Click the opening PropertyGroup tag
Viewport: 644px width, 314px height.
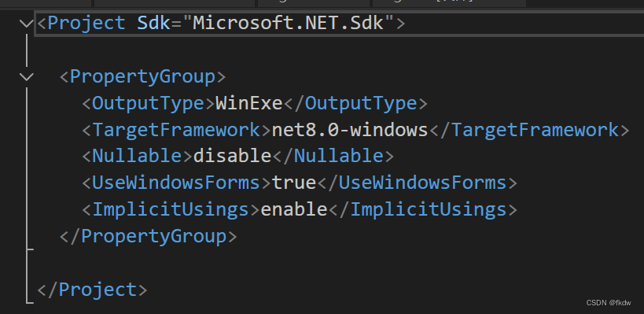[143, 77]
